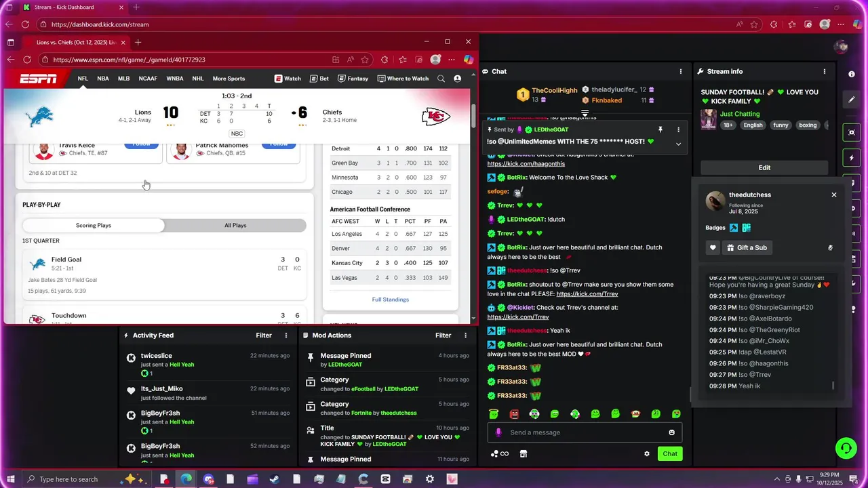This screenshot has height=488, width=868.
Task: Click the pencil edit icon in sidebar
Action: point(852,100)
